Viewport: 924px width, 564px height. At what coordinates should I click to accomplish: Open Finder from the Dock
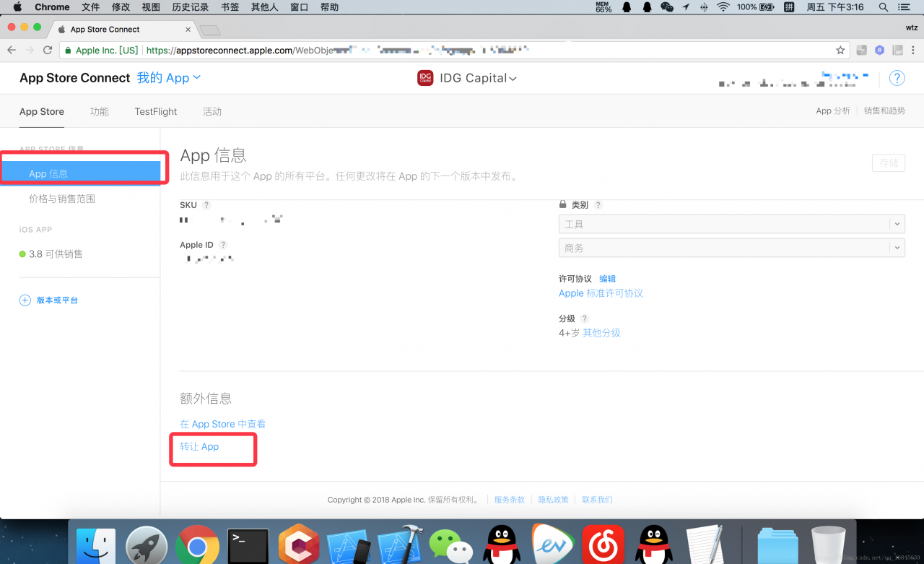pos(96,547)
